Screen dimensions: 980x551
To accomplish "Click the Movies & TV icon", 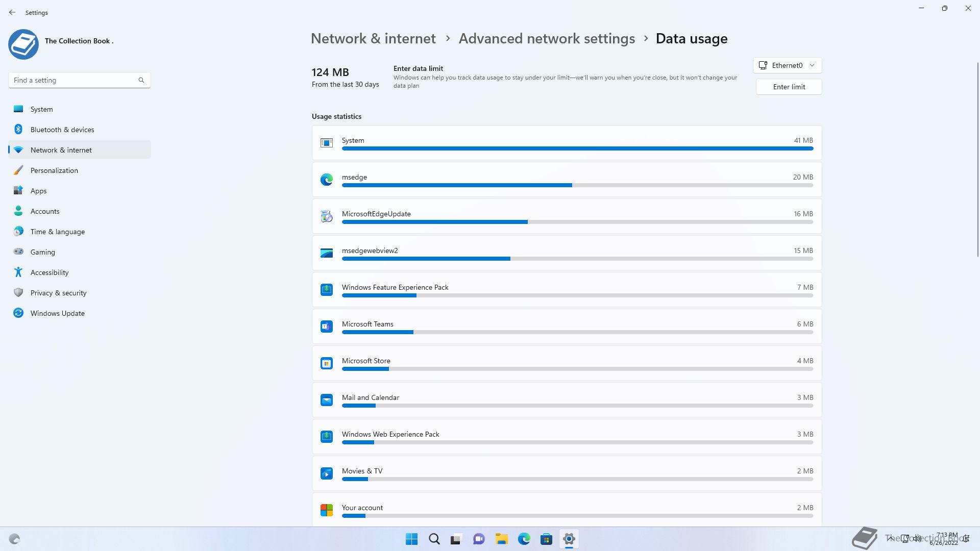I will pos(327,473).
